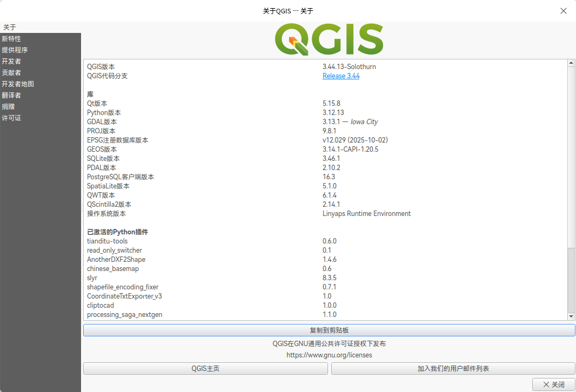
Task: Click the GEOS版本 label
Action: [x=102, y=150]
